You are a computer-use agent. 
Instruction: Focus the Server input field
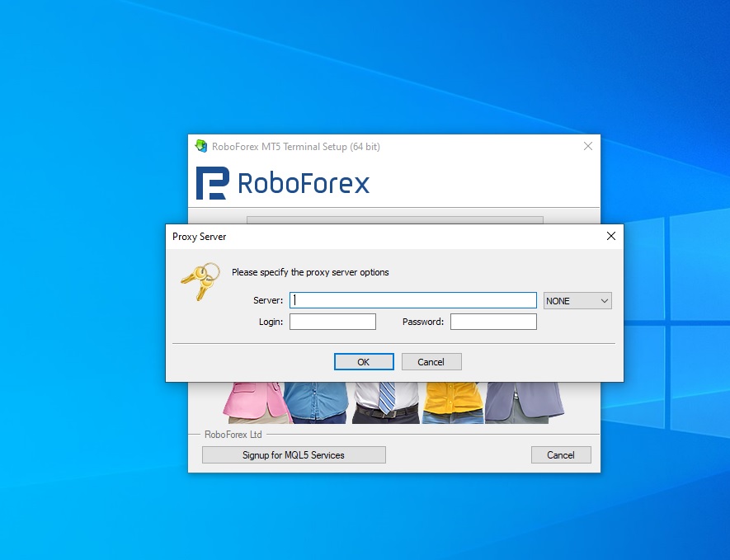pyautogui.click(x=413, y=300)
